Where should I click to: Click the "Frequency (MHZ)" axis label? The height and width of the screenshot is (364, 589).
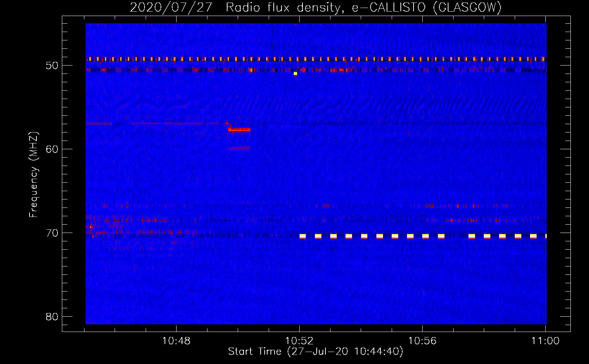[33, 175]
